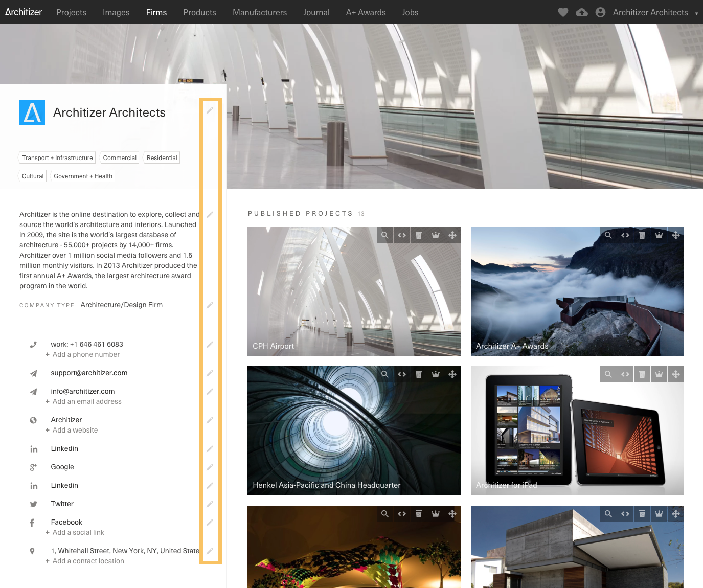
Task: Select the Transport + Infrastructure tag
Action: 57,158
